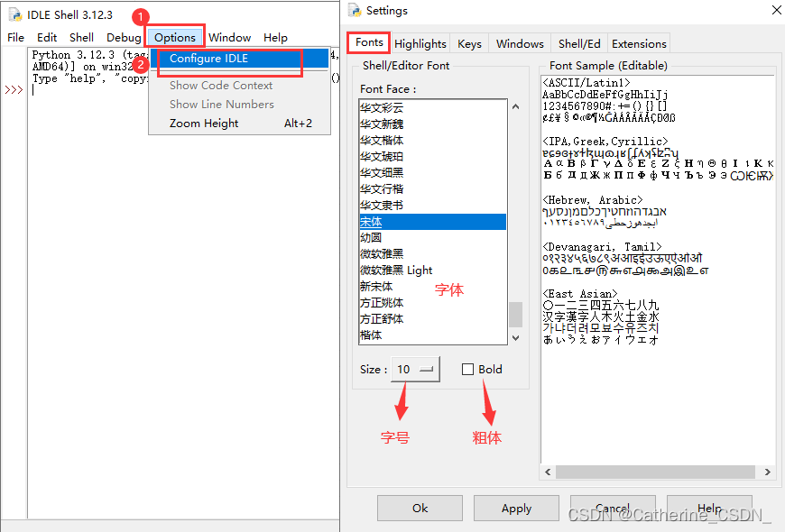Select font 华文琥珀 in the list
Viewport: 785px width, 532px height.
click(432, 157)
